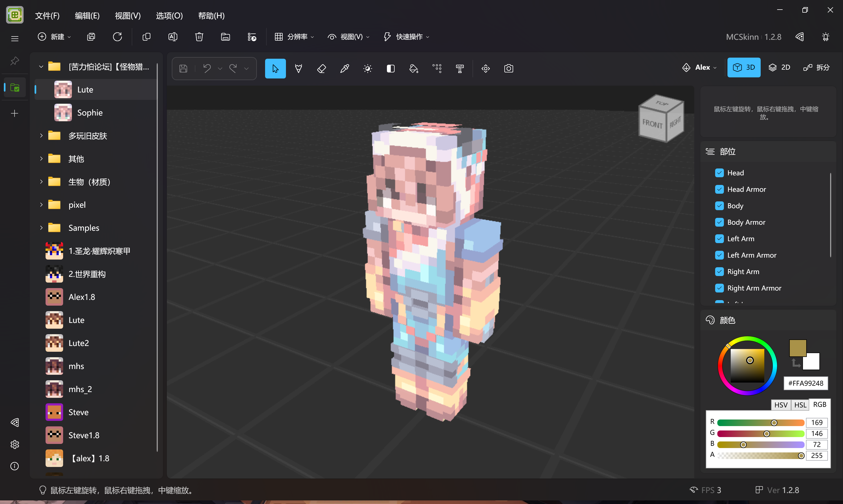Click the rename icon in toolbar
Image resolution: width=843 pixels, height=504 pixels.
tap(173, 37)
